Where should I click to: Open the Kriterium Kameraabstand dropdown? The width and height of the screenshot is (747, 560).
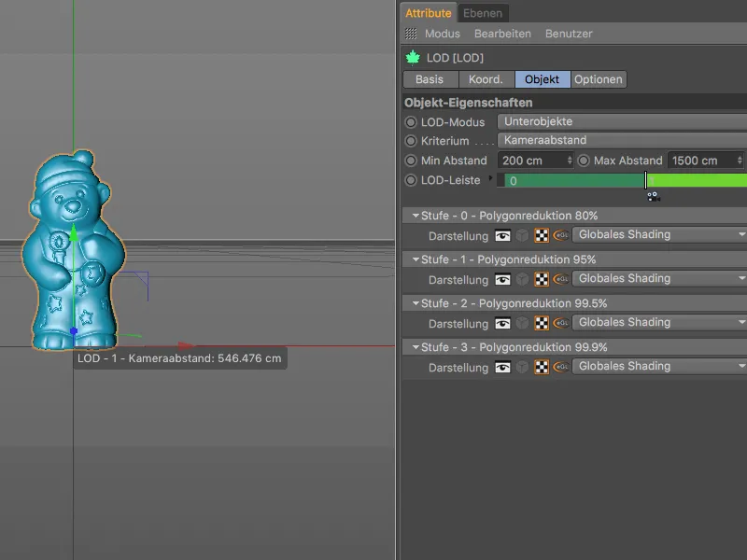622,141
